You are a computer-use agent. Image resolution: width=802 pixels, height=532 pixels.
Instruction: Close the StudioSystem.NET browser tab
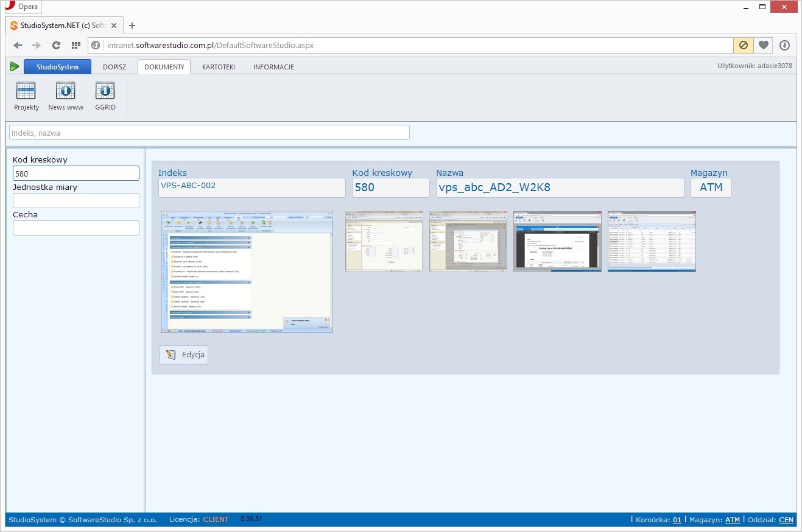(114, 26)
